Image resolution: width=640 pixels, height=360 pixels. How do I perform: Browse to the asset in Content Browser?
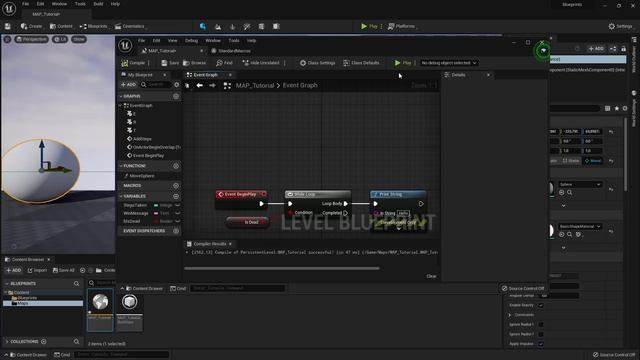pyautogui.click(x=195, y=63)
